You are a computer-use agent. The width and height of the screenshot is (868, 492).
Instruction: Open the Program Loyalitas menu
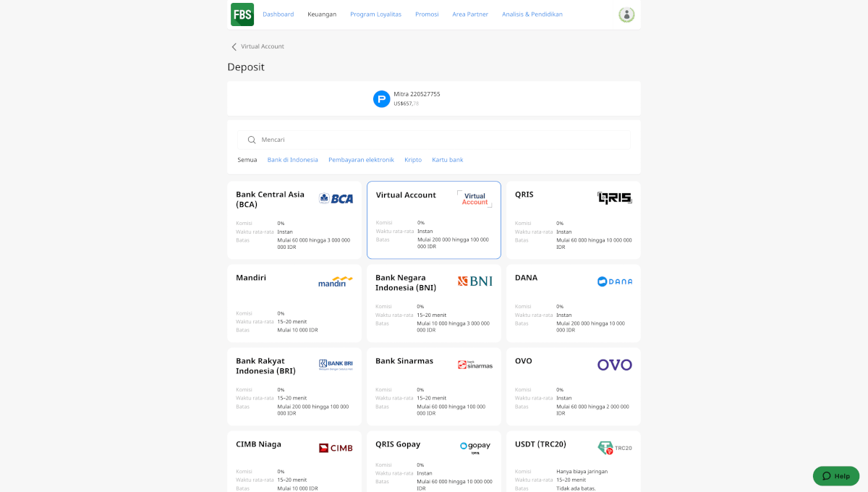[x=375, y=14]
